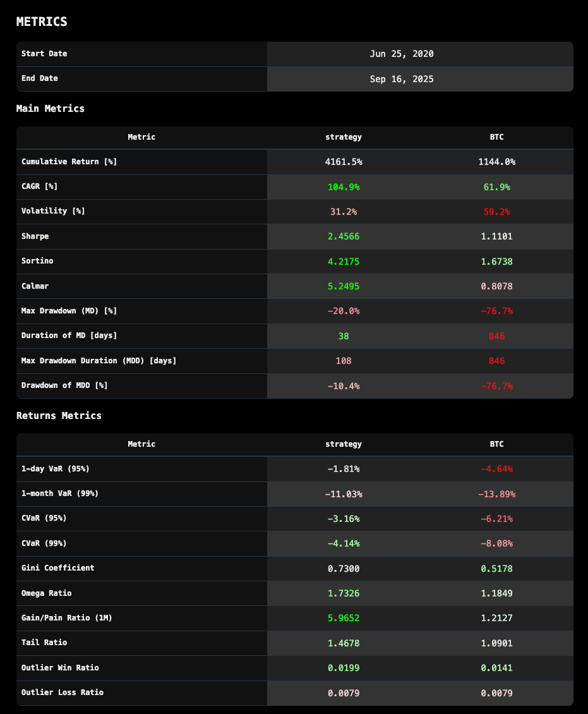Click the BTC CAGR value 61.9%

496,187
